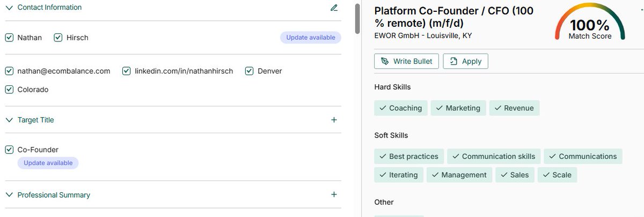Collapse the Professional Summary section
644x217 pixels.
point(9,194)
